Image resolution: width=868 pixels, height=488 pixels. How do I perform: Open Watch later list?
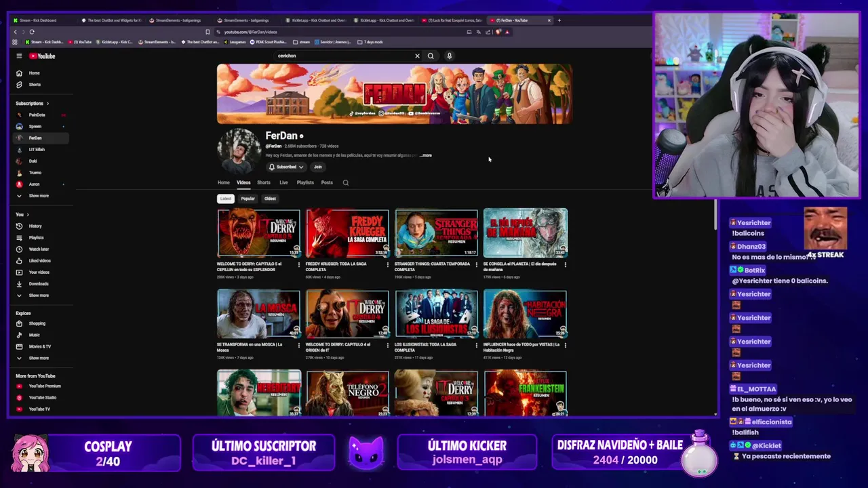(41, 249)
